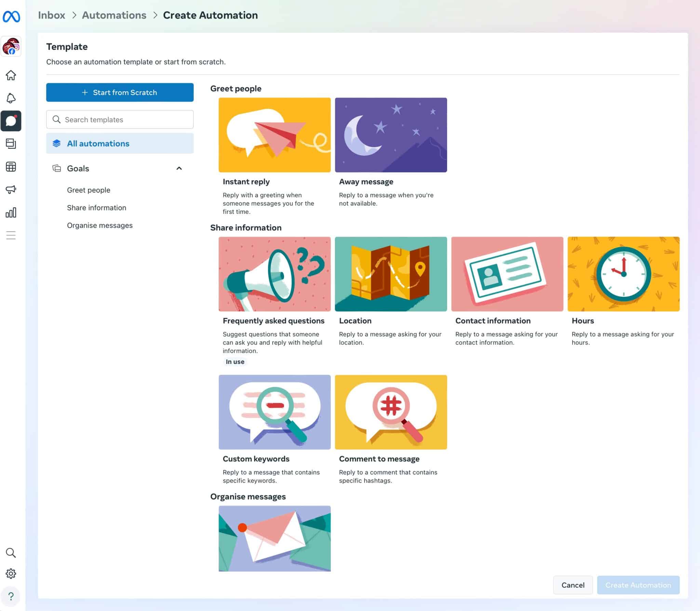
Task: Open search using the magnifier icon
Action: tap(11, 553)
